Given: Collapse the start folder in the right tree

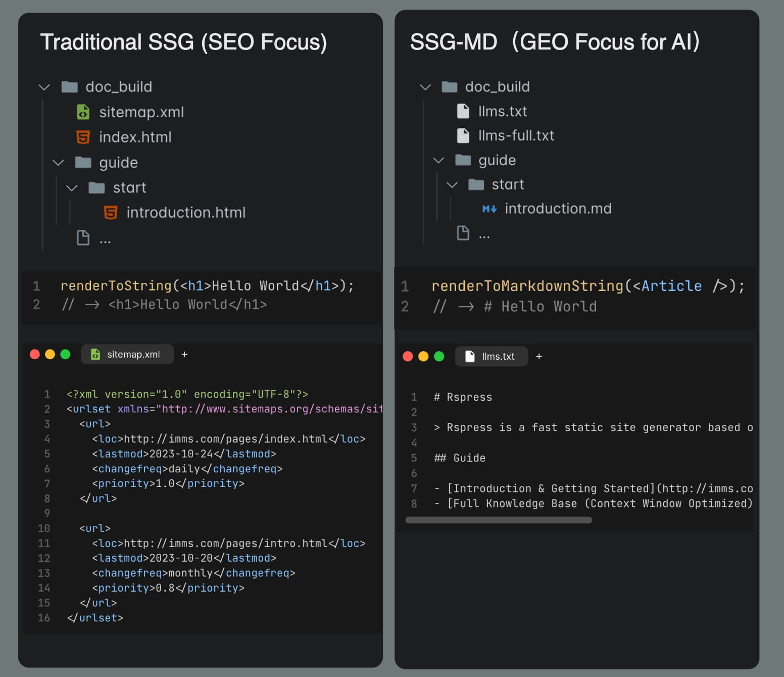Looking at the screenshot, I should click(451, 184).
